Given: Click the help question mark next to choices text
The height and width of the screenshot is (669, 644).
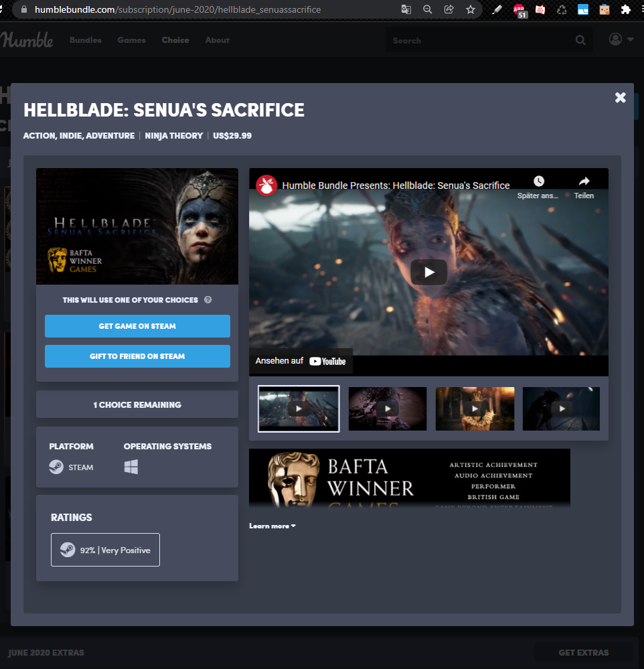Looking at the screenshot, I should [x=208, y=300].
